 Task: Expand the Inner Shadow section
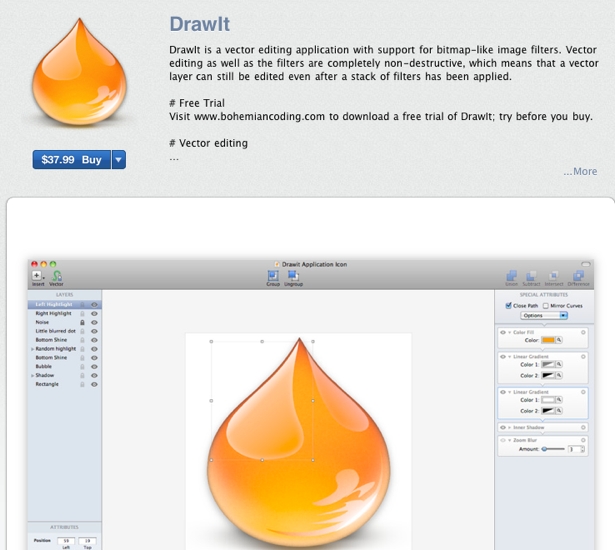510,427
